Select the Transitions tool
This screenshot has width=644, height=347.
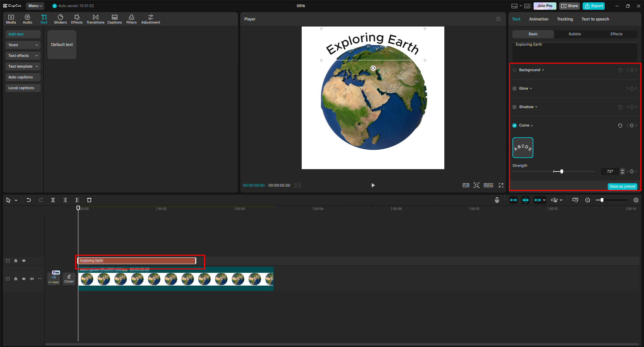pos(95,19)
